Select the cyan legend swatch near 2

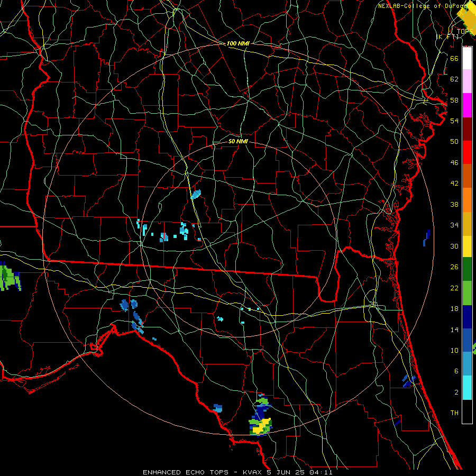click(467, 388)
